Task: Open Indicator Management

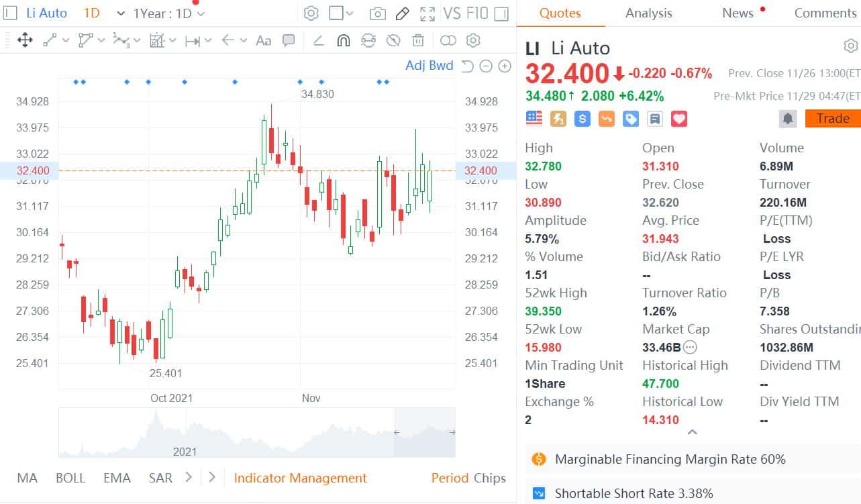Action: click(300, 478)
